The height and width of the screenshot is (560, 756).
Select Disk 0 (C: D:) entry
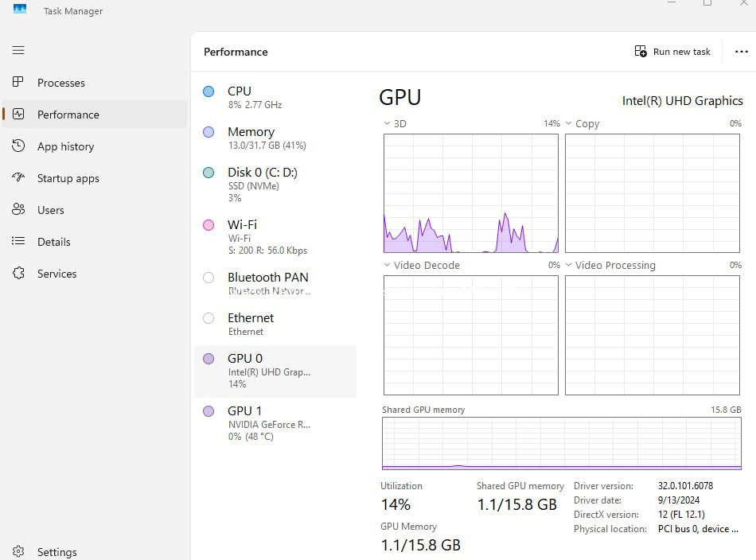click(x=275, y=184)
